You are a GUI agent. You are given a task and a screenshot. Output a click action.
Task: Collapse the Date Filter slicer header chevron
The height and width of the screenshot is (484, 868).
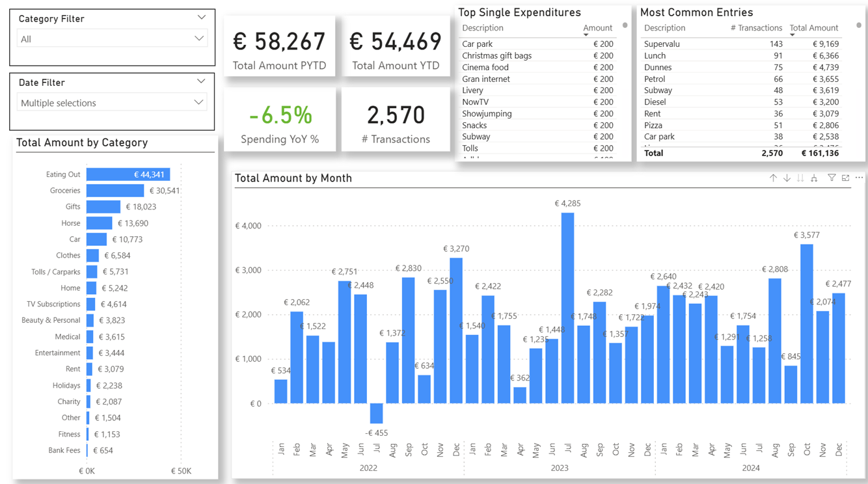click(201, 81)
